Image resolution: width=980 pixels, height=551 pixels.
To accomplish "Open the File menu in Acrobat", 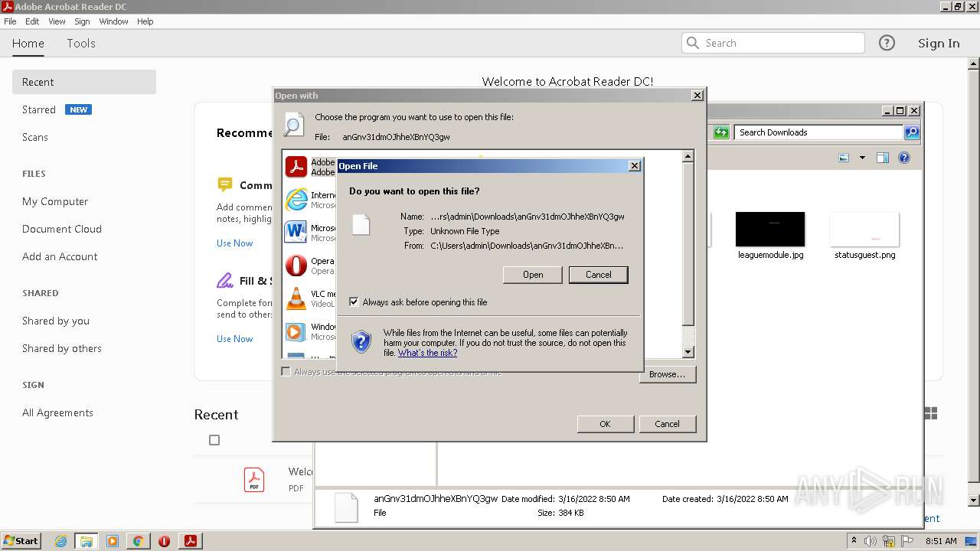I will click(x=10, y=21).
